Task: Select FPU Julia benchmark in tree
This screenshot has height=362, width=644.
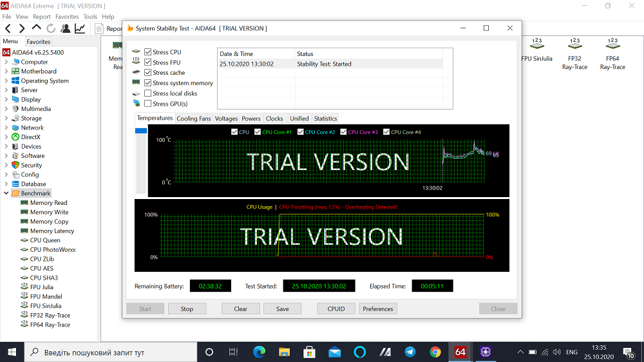Action: [41, 287]
